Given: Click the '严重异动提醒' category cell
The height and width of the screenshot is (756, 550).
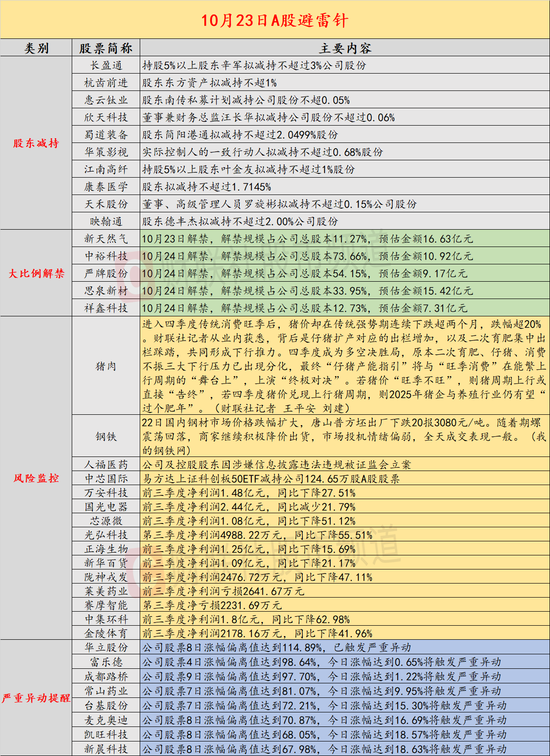Looking at the screenshot, I should tap(36, 698).
